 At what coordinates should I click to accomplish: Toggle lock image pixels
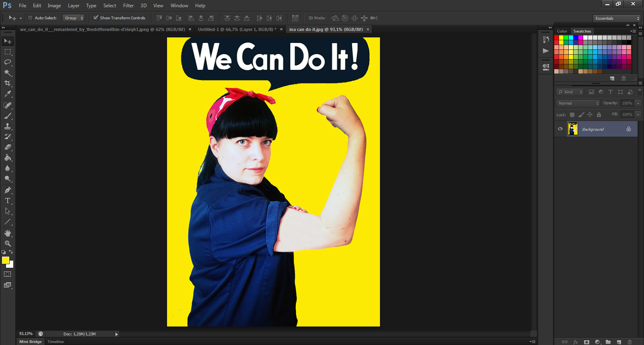pos(581,115)
